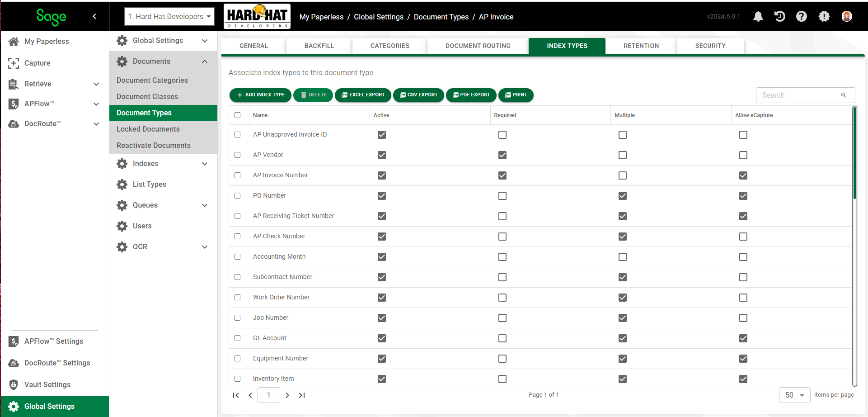Click the Delete button
Viewport: 868px width, 417px height.
point(313,95)
